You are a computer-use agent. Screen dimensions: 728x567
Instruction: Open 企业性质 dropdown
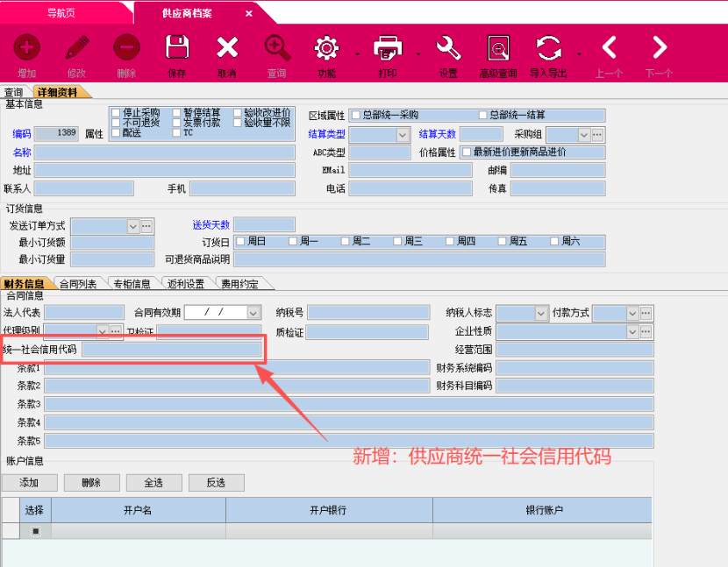(632, 332)
